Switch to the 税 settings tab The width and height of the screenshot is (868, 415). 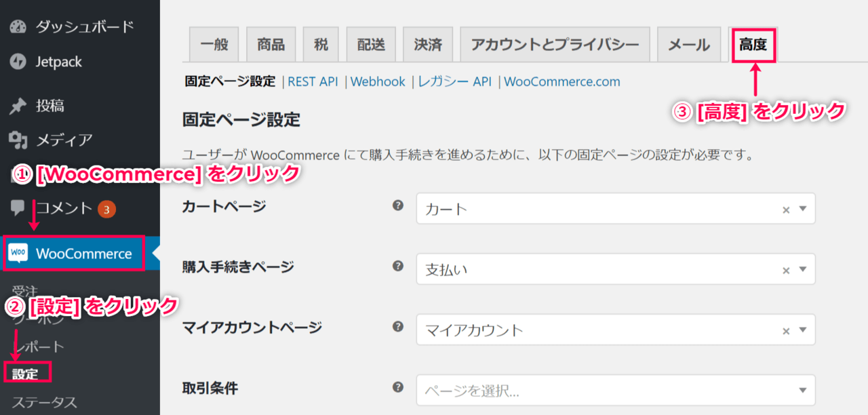321,45
